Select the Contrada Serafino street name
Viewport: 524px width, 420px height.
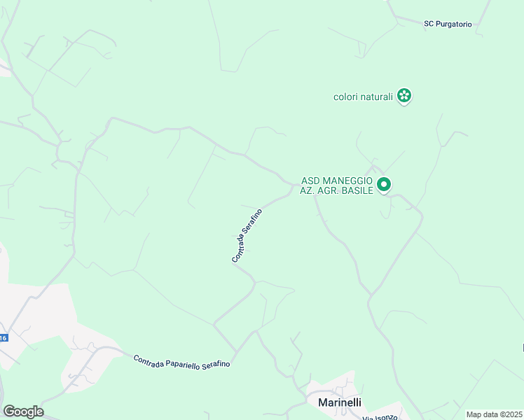(247, 236)
